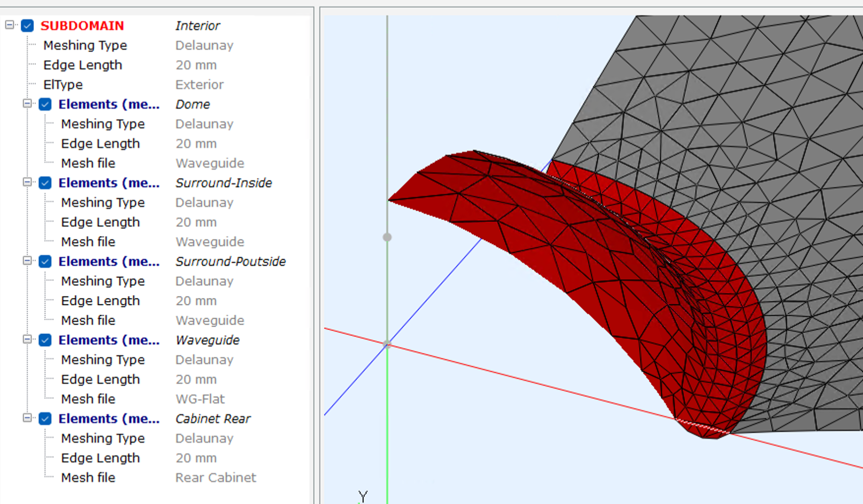Screen dimensions: 863x504
Task: Uncheck the SUBDOMAIN checkbox
Action: [x=28, y=26]
